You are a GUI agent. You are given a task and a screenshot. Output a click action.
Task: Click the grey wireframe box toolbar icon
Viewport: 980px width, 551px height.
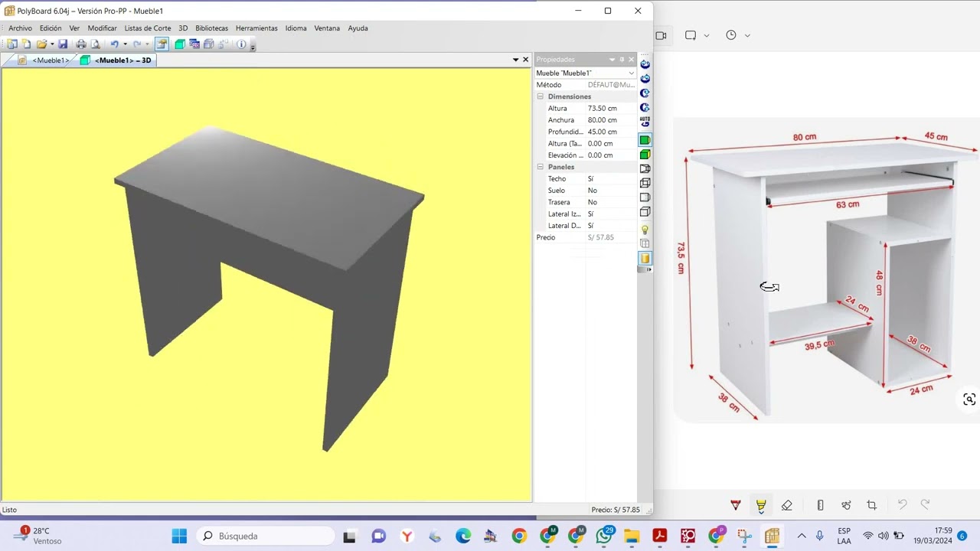pos(208,44)
